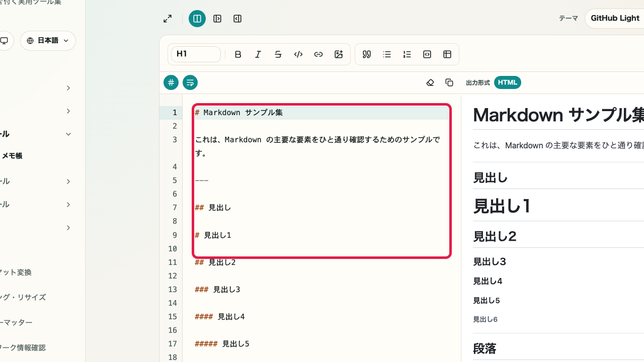Open the 日本語 language dropdown

(x=48, y=41)
